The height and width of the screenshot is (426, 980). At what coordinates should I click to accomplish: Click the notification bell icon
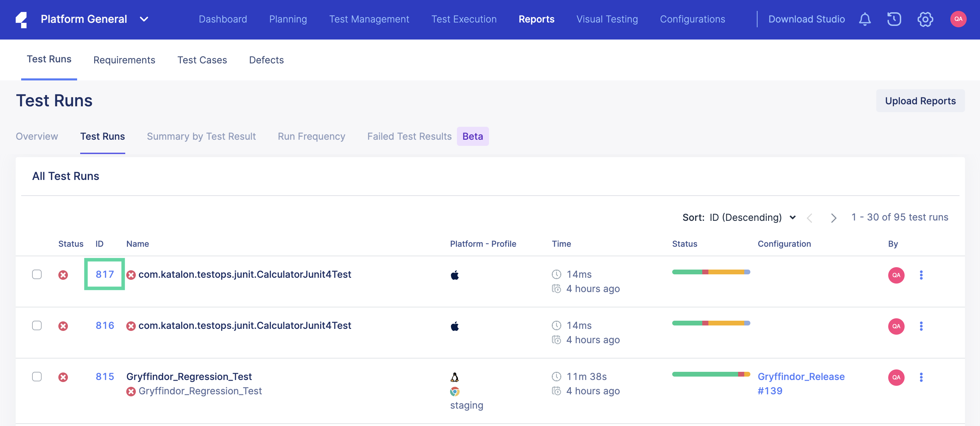pyautogui.click(x=864, y=19)
